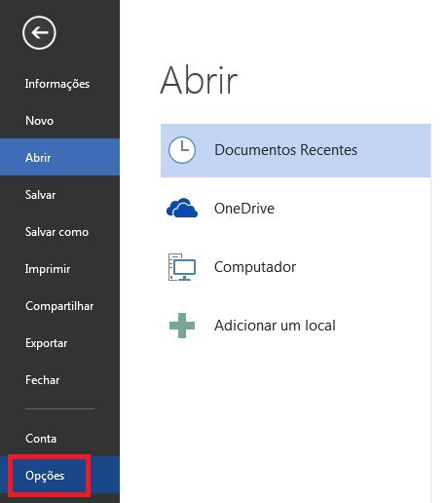Go to the Imprimir page
448x503 pixels.
click(x=59, y=269)
